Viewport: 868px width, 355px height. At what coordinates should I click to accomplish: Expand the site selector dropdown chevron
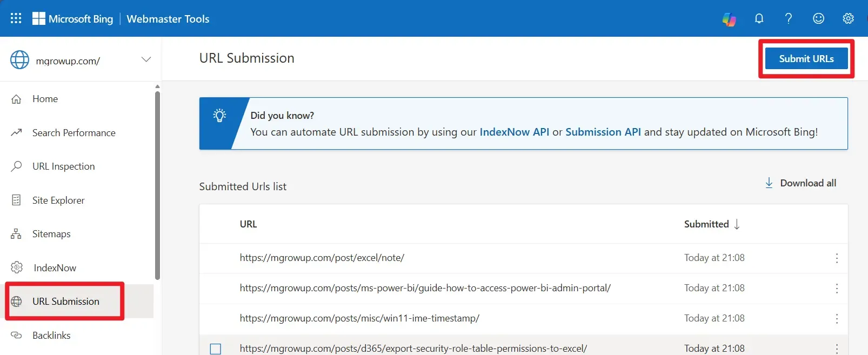pyautogui.click(x=146, y=59)
